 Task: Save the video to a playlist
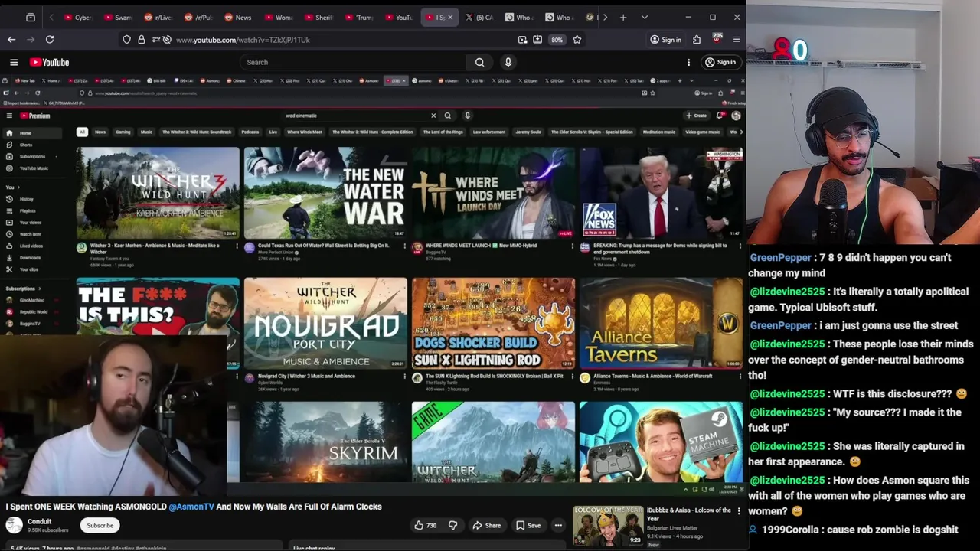528,526
